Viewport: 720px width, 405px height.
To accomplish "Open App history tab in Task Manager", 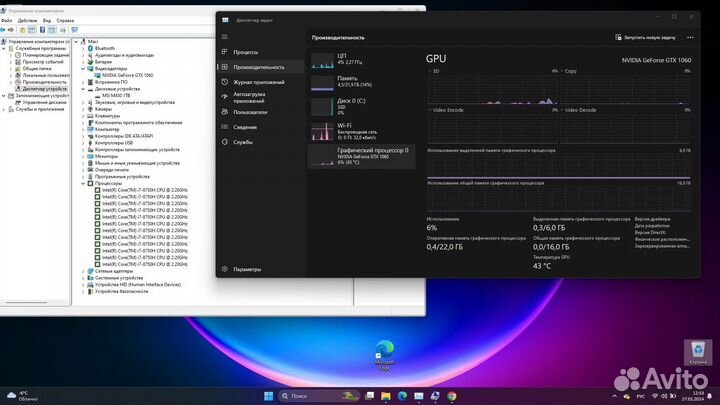I will click(x=259, y=82).
